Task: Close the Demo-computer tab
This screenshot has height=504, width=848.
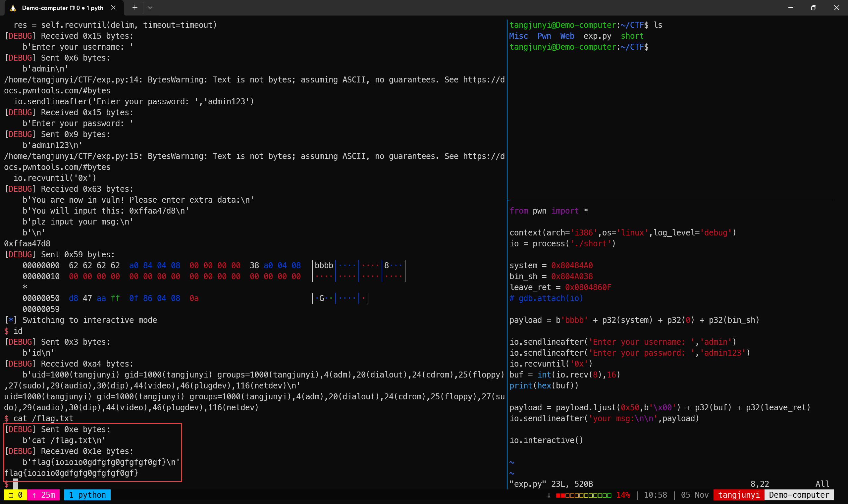Action: click(113, 8)
